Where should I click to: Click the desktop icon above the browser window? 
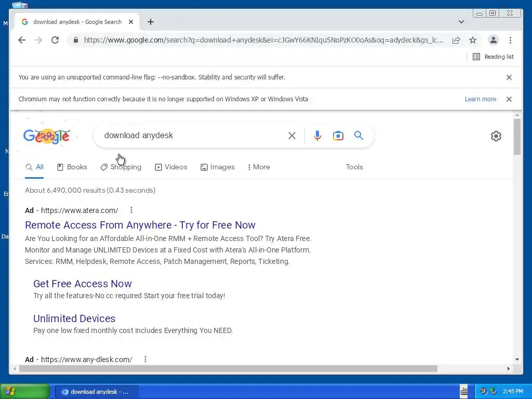pos(20,5)
